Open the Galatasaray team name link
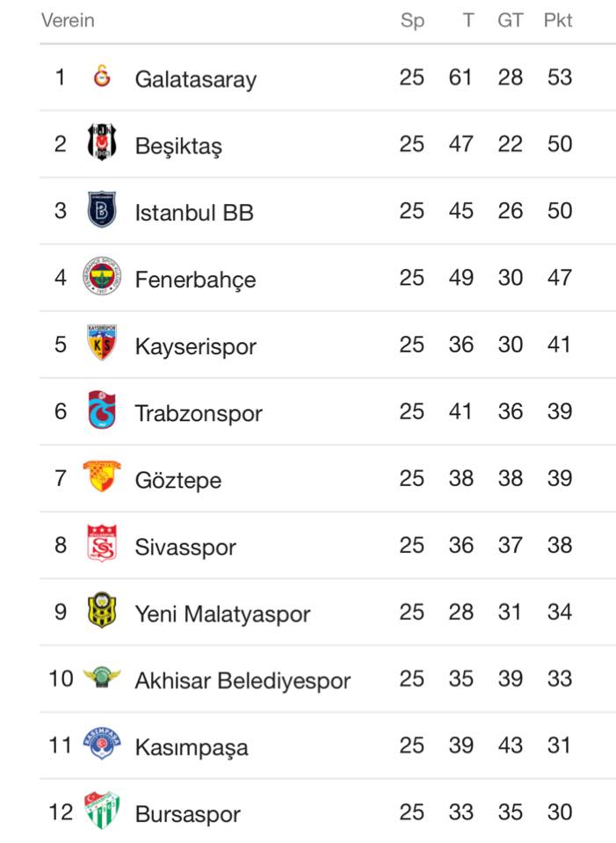Viewport: 616px width, 843px height. [196, 80]
